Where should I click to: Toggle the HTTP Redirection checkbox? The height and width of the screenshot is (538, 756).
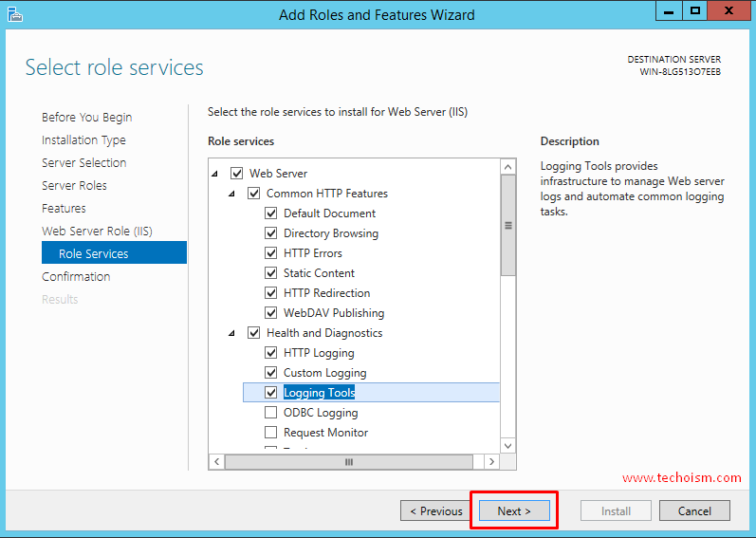(x=271, y=293)
